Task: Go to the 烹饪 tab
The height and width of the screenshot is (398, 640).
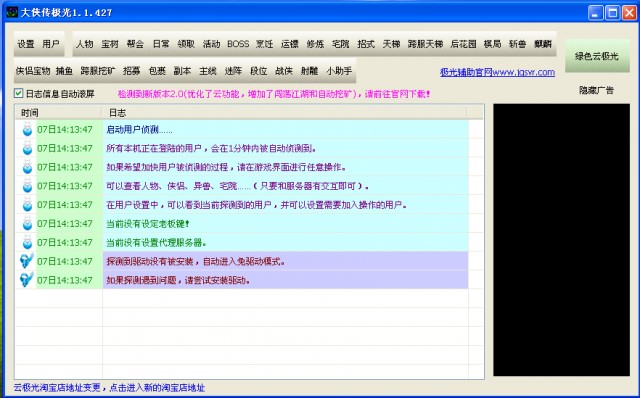Action: 264,44
